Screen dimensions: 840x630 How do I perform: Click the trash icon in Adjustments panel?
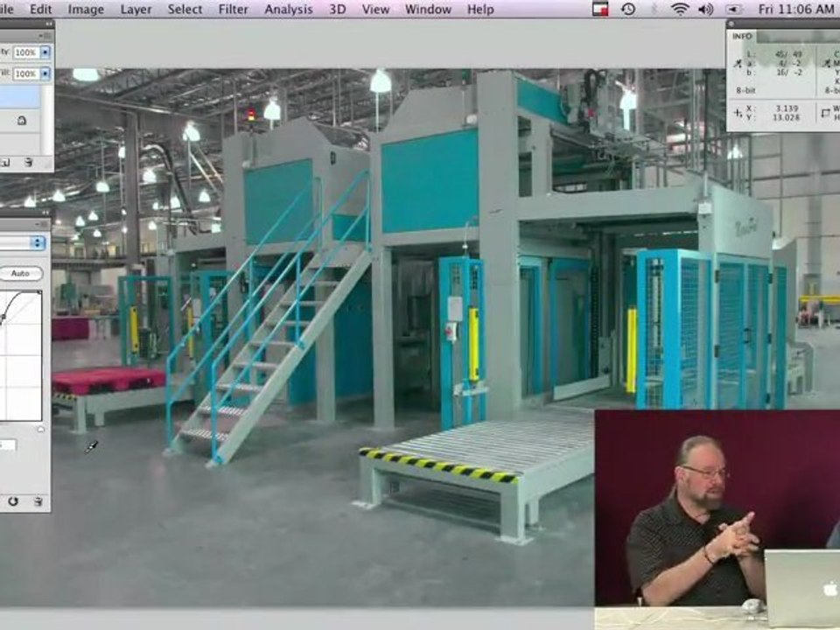[38, 501]
